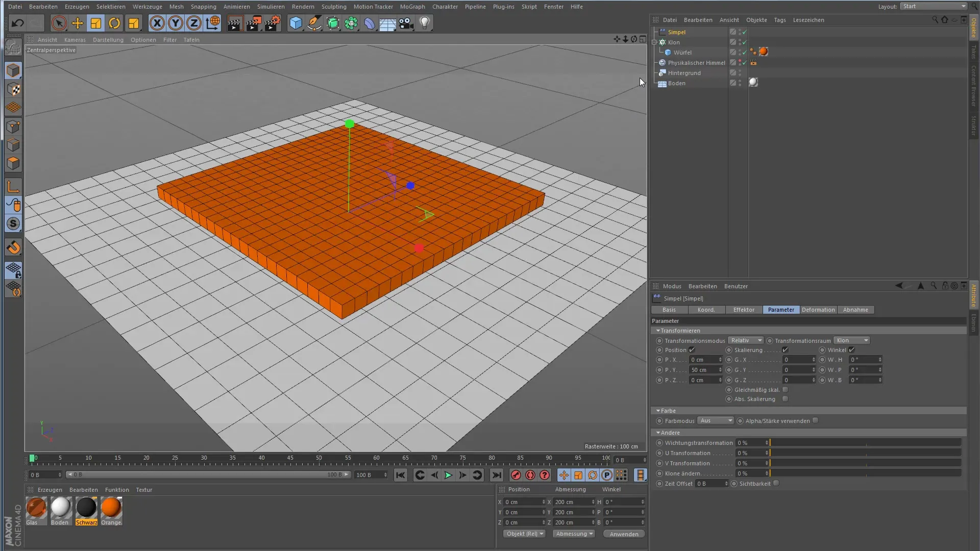
Task: Select the Live Selection tool
Action: click(59, 23)
